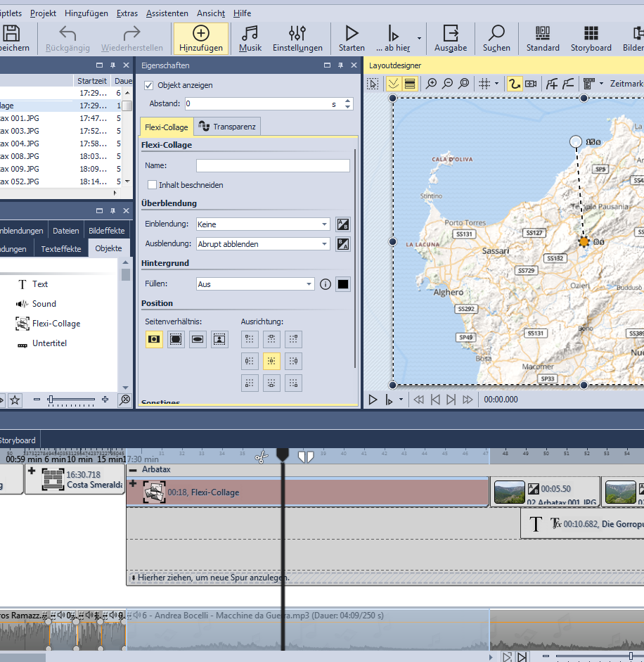
Task: Open the Assistenten menu
Action: [167, 13]
